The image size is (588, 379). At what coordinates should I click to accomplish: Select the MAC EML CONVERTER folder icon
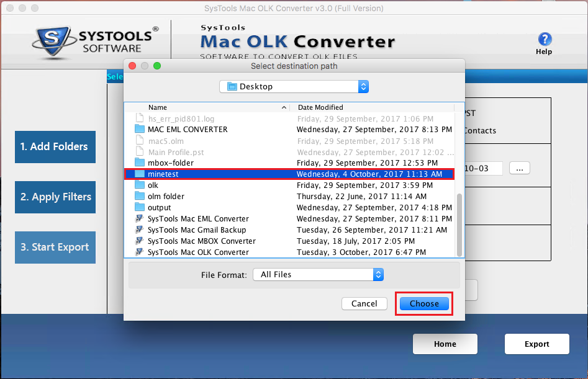[140, 129]
